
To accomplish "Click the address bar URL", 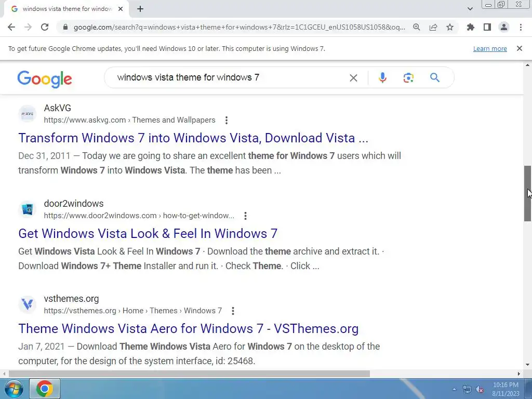I will pos(239,27).
